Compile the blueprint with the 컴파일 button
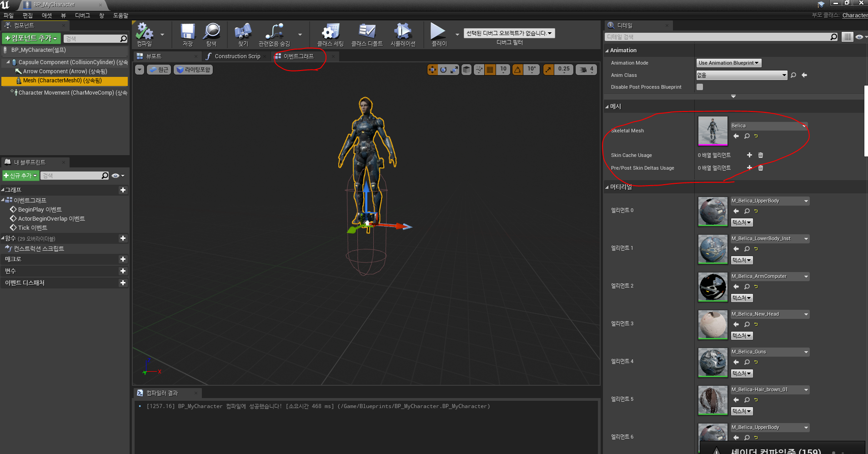The image size is (868, 454). (x=145, y=34)
